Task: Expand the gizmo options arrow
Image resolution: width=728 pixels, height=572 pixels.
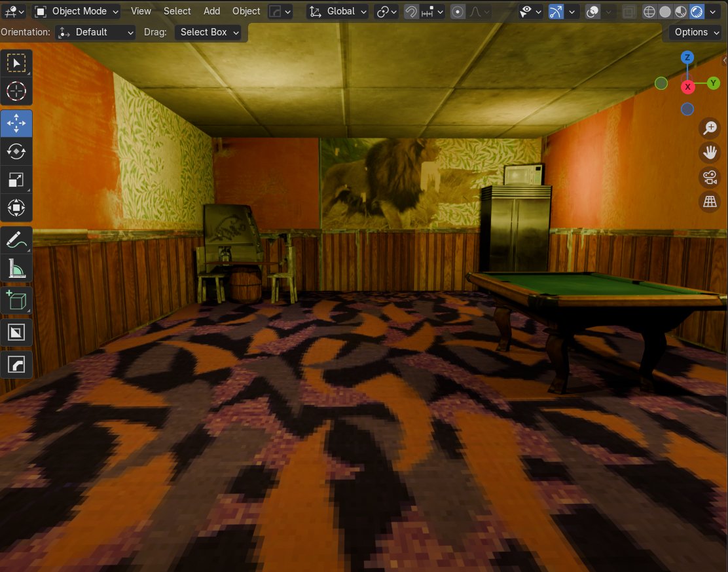Action: [x=572, y=12]
